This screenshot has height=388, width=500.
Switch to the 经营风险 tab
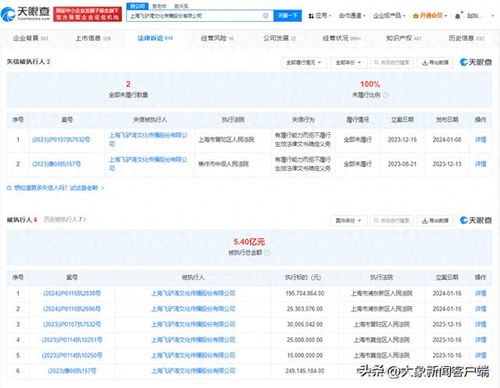click(217, 38)
